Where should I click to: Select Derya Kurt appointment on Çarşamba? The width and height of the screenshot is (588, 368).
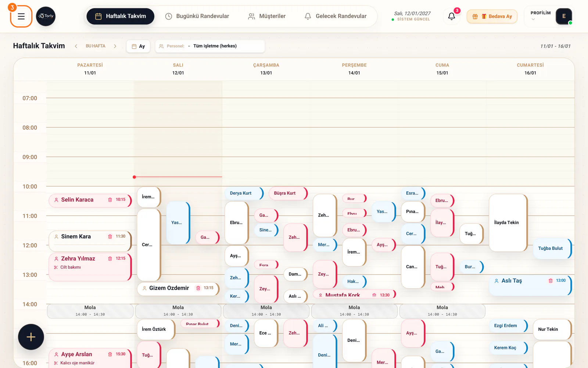tap(244, 193)
